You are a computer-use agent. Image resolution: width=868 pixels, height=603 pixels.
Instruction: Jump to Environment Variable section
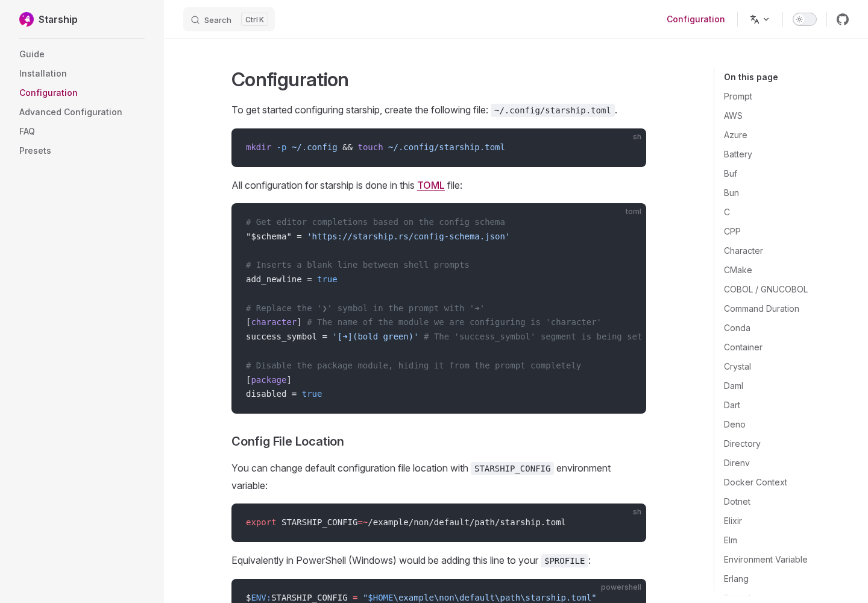[766, 560]
